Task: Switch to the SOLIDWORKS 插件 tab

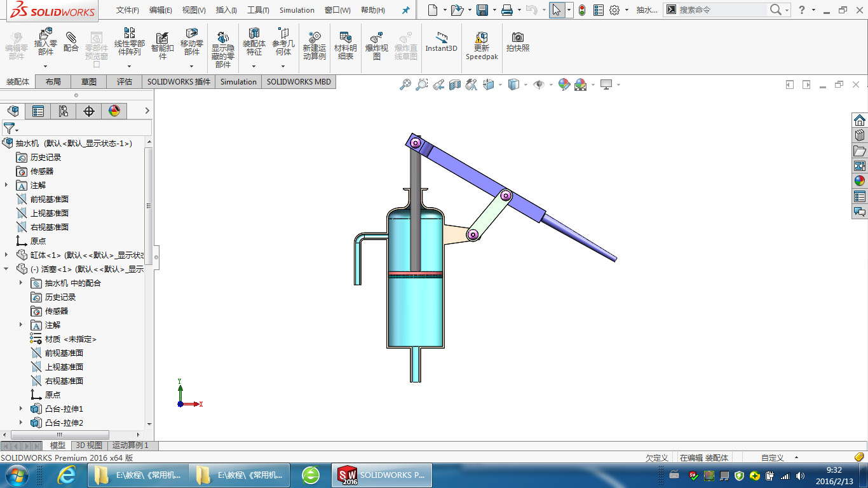Action: [179, 82]
